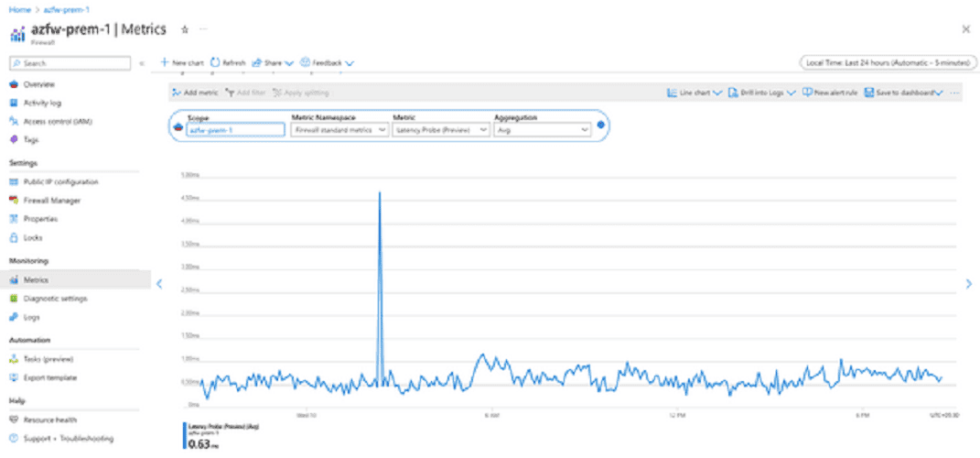Open Support + Troubleshooting
This screenshot has height=458, width=980.
pyautogui.click(x=68, y=439)
